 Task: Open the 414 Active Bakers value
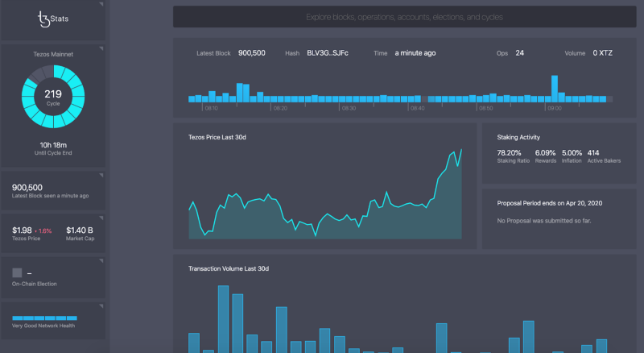(x=593, y=152)
